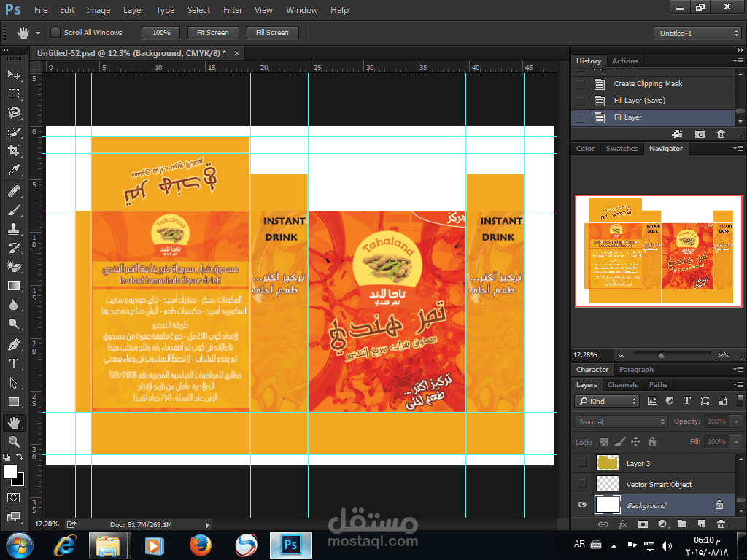Set history brush source for Fill Layer (Save)
Screen dimensions: 747x560
[580, 101]
